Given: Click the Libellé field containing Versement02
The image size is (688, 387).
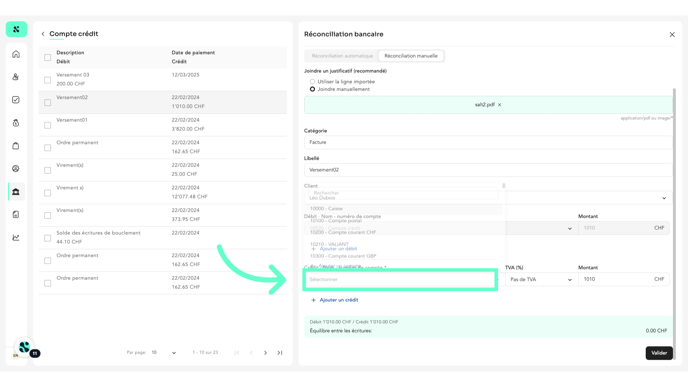Looking at the screenshot, I should pyautogui.click(x=488, y=170).
